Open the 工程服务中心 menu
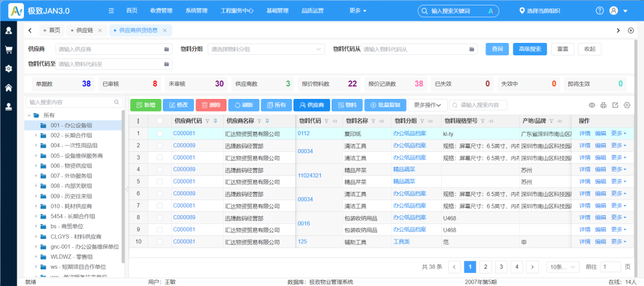This screenshot has height=286, width=644. tap(237, 11)
